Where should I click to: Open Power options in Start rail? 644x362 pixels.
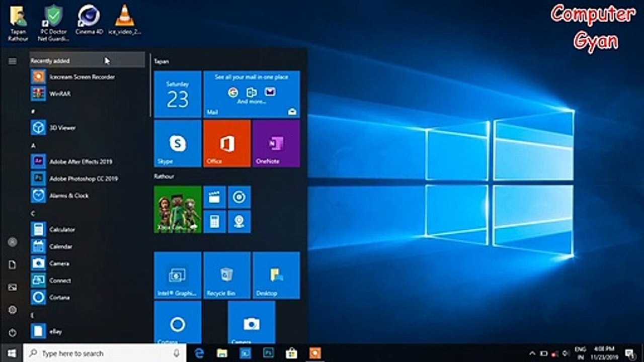(13, 332)
